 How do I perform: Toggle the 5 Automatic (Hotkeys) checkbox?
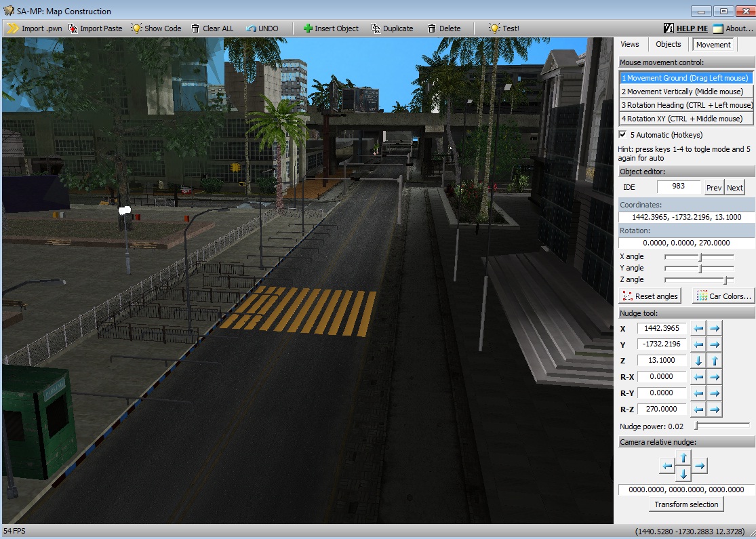point(622,134)
